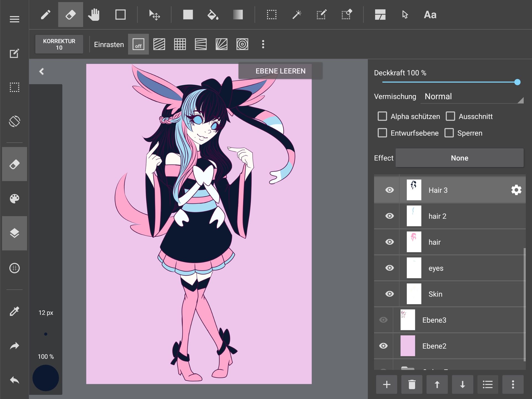Check the Ausschnitt checkbox
Image resolution: width=532 pixels, height=399 pixels.
pyautogui.click(x=450, y=116)
